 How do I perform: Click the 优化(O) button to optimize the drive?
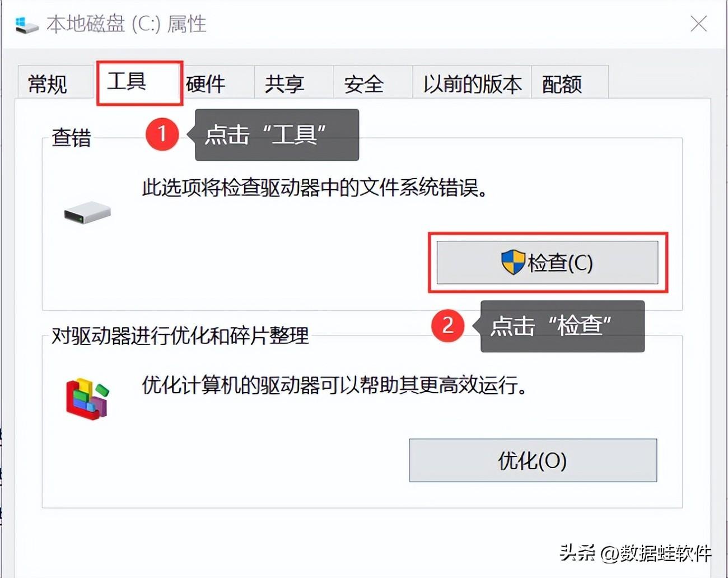pyautogui.click(x=533, y=460)
